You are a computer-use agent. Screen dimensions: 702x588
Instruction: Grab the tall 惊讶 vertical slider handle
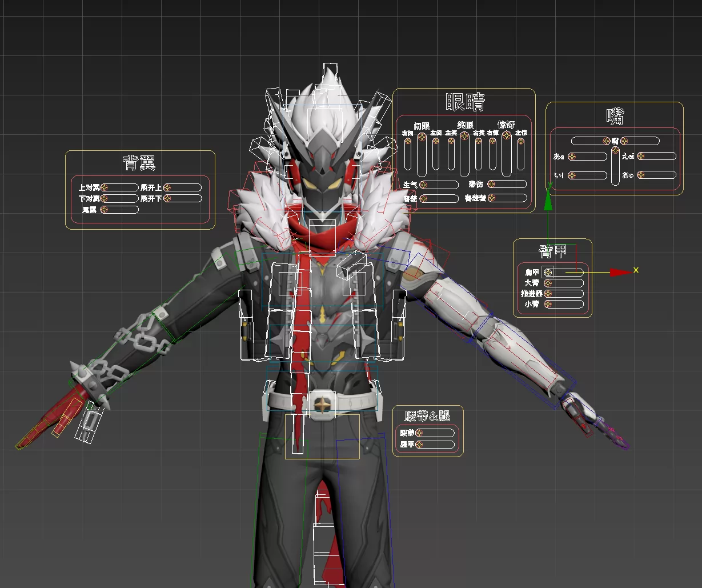click(x=507, y=135)
